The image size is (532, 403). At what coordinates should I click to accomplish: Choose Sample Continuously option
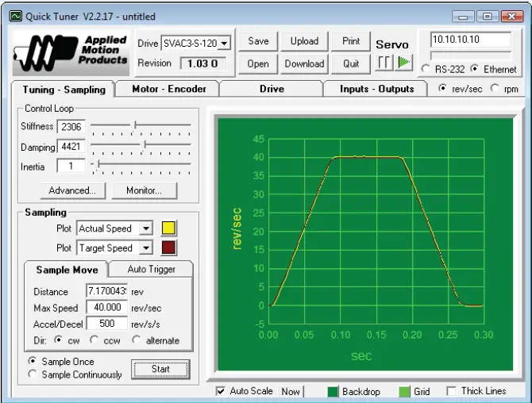pyautogui.click(x=33, y=374)
